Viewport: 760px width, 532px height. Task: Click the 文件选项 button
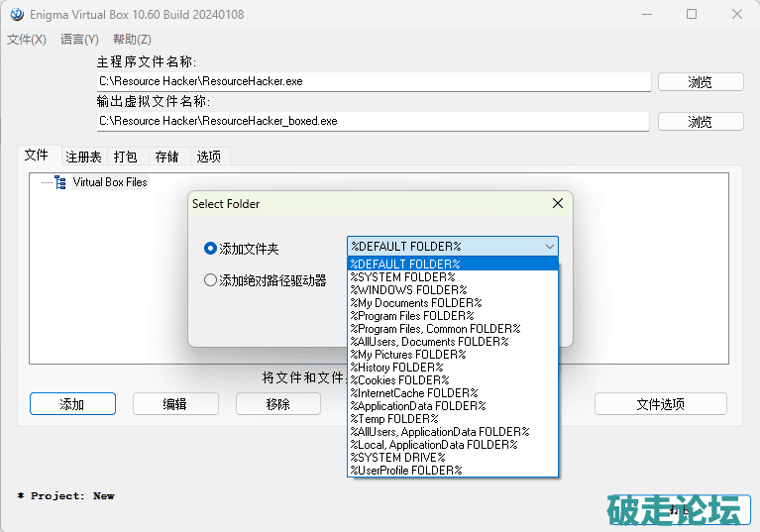(660, 404)
